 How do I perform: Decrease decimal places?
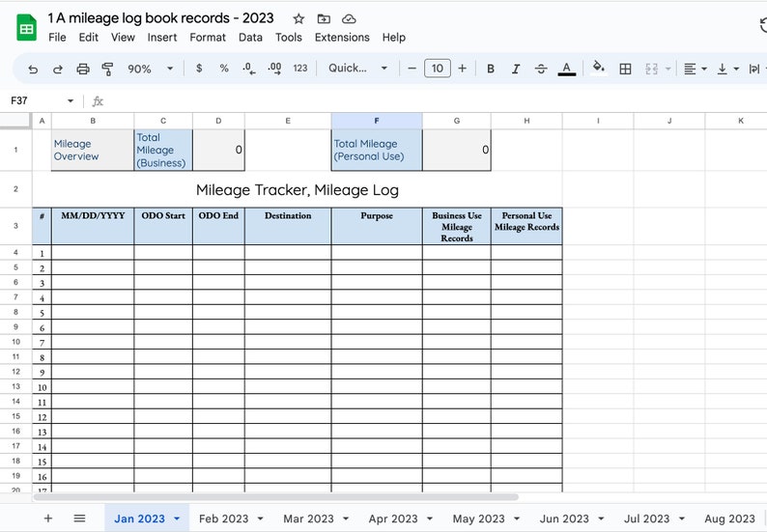[x=249, y=69]
